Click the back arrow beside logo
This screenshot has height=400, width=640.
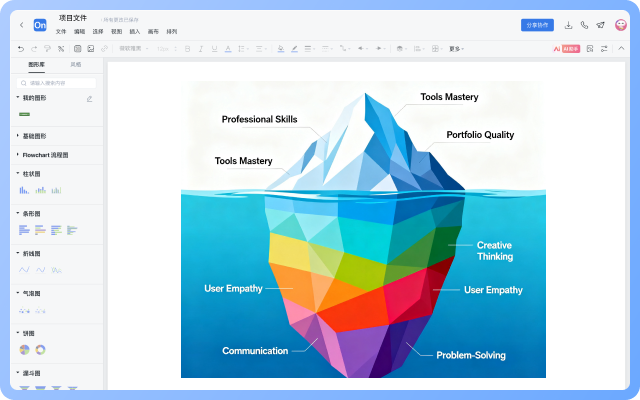click(22, 25)
